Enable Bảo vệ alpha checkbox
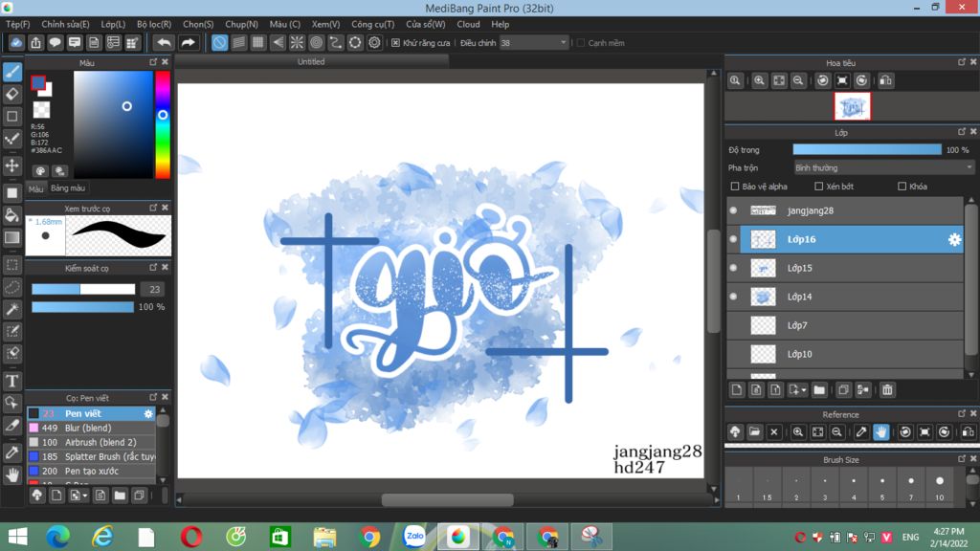This screenshot has width=980, height=551. 735,187
